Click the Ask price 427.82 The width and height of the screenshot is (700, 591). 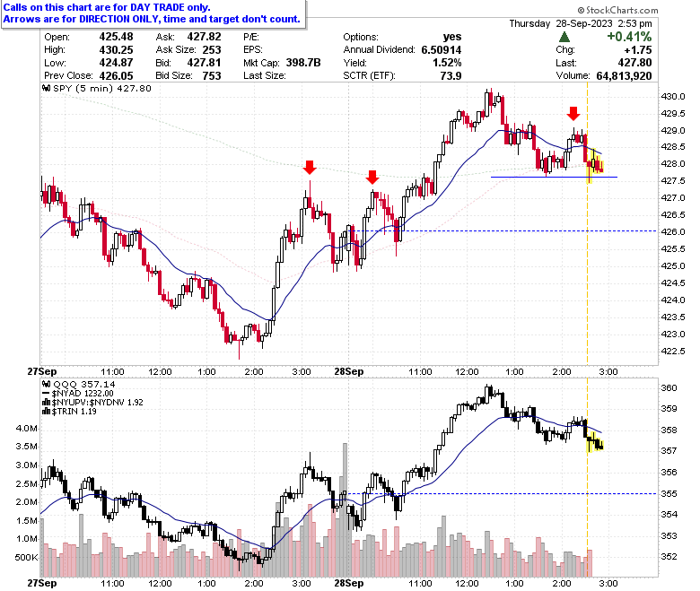[204, 37]
